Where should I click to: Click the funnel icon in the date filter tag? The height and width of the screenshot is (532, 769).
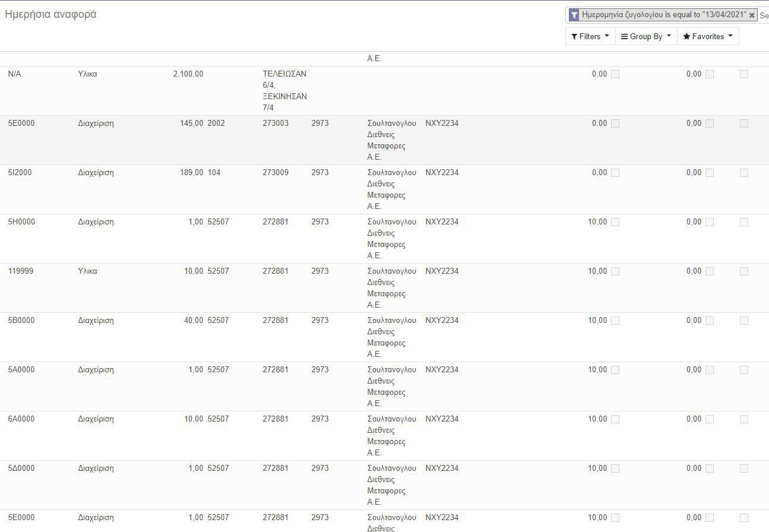pyautogui.click(x=574, y=15)
